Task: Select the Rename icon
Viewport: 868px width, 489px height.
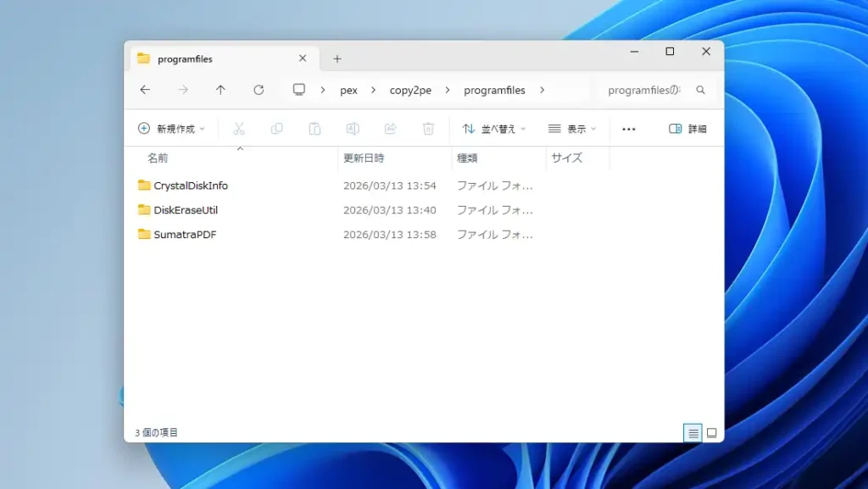Action: [353, 128]
